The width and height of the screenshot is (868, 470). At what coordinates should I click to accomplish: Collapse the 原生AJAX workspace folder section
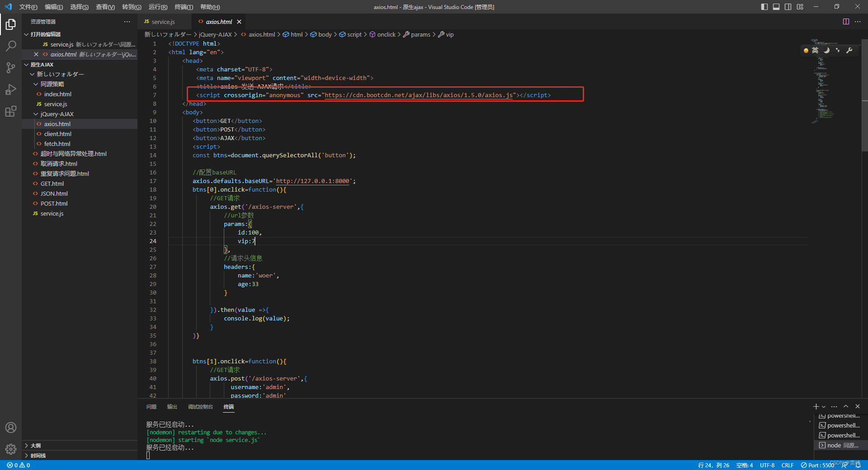[80, 65]
